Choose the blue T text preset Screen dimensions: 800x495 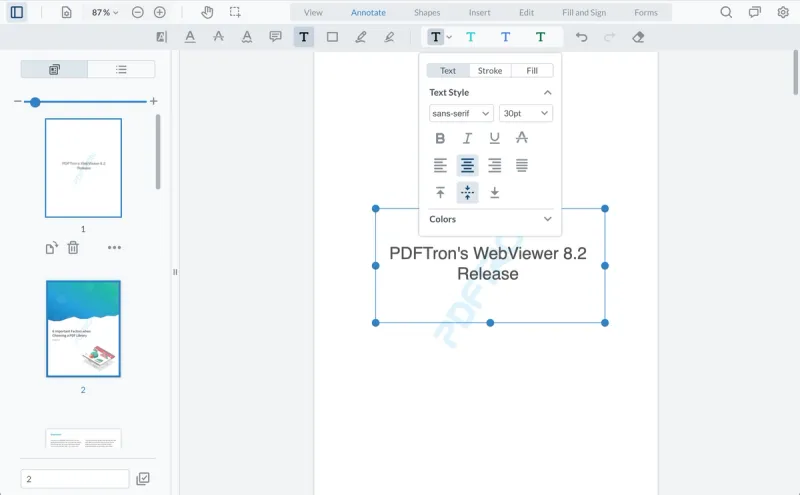(505, 37)
